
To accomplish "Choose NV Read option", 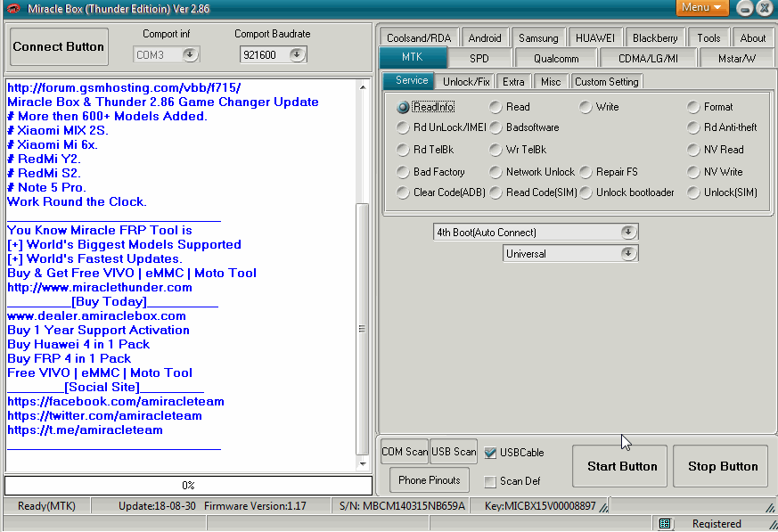I will click(693, 150).
